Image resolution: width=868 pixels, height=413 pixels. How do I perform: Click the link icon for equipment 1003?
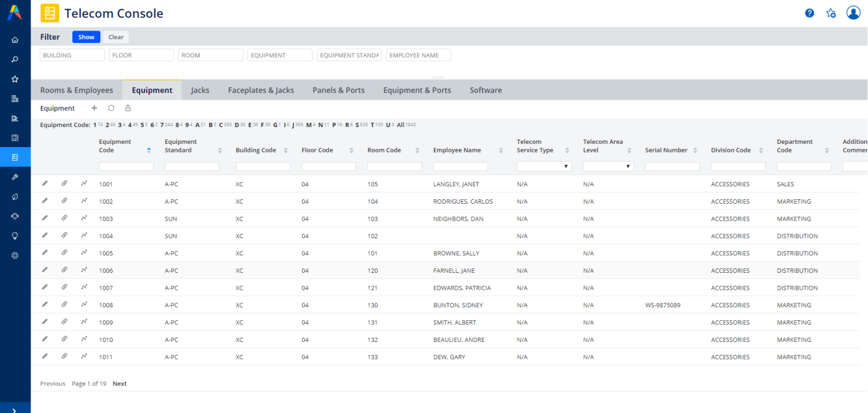pos(64,219)
